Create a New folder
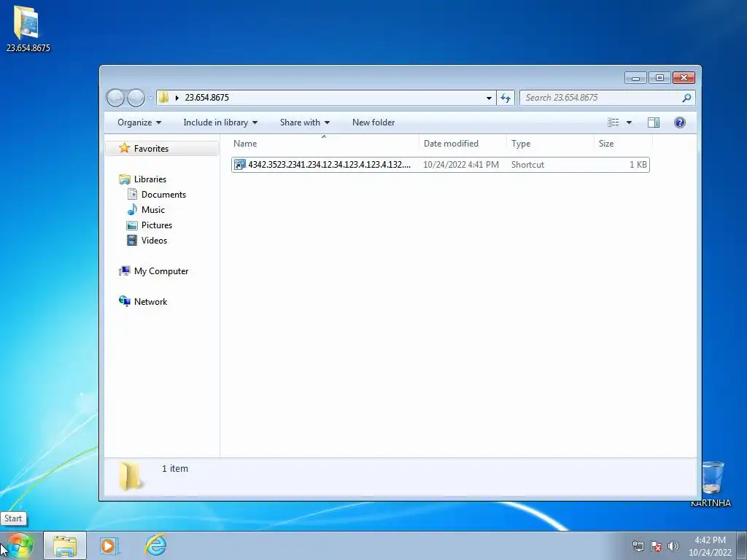Viewport: 747px width, 560px height. click(x=373, y=122)
